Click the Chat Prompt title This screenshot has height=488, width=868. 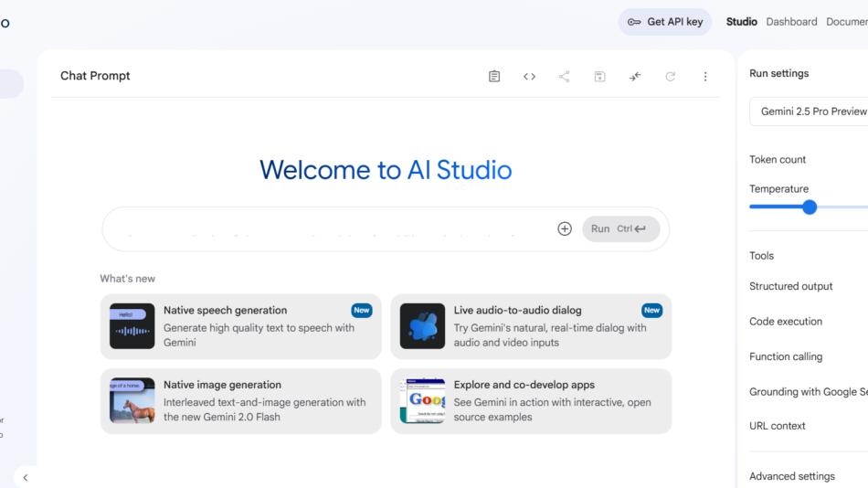tap(95, 76)
